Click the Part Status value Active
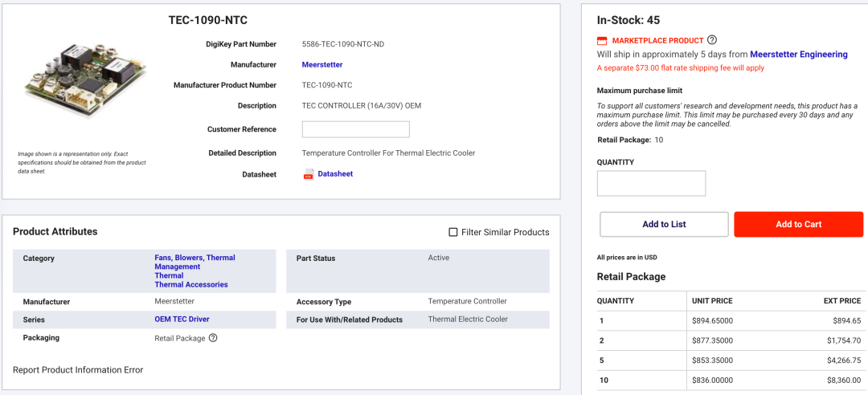Screen dimensions: 868x395 coord(439,258)
